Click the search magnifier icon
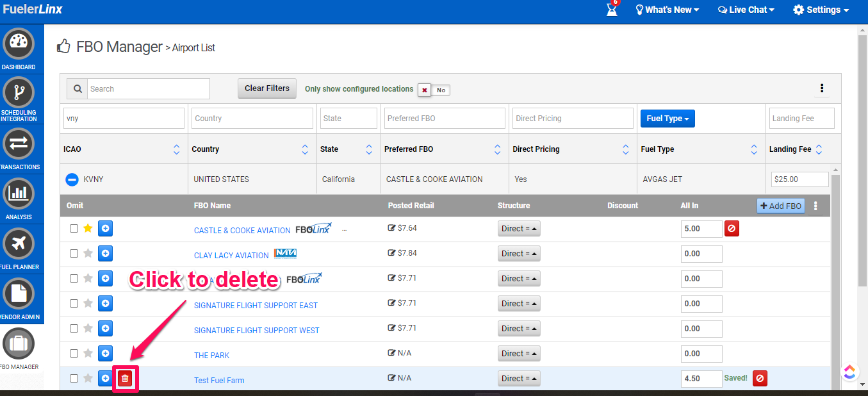The image size is (868, 396). [x=76, y=88]
